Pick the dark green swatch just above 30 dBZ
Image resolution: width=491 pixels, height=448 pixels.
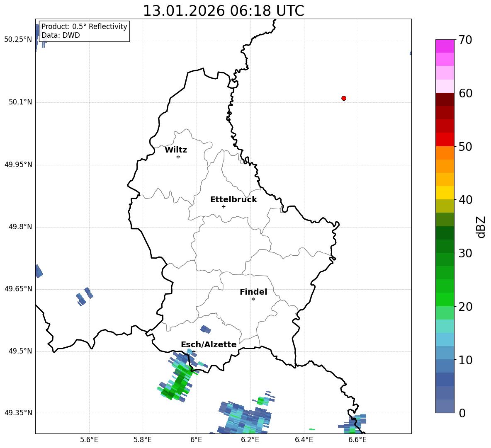(x=445, y=246)
